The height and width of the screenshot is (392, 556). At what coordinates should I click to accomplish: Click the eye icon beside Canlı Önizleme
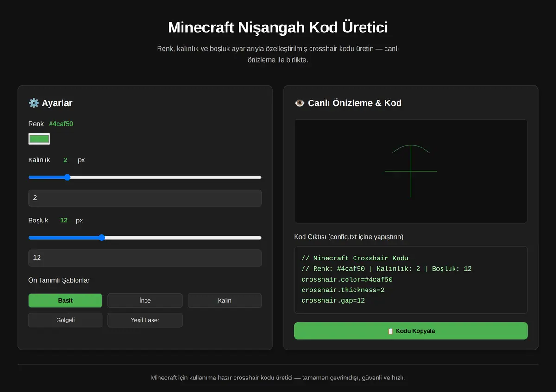click(x=300, y=103)
